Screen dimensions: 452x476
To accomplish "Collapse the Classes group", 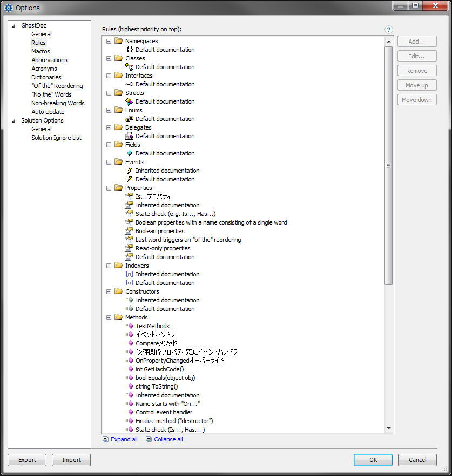I will 109,59.
